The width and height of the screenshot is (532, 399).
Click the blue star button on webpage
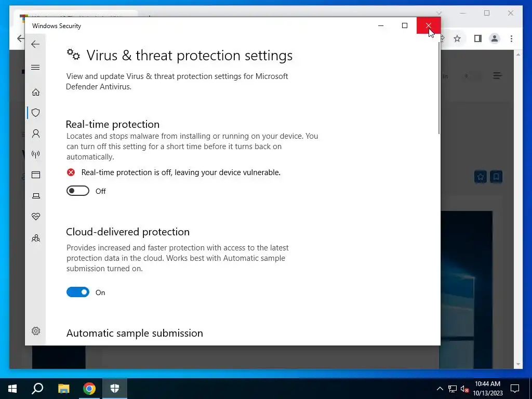click(x=481, y=177)
